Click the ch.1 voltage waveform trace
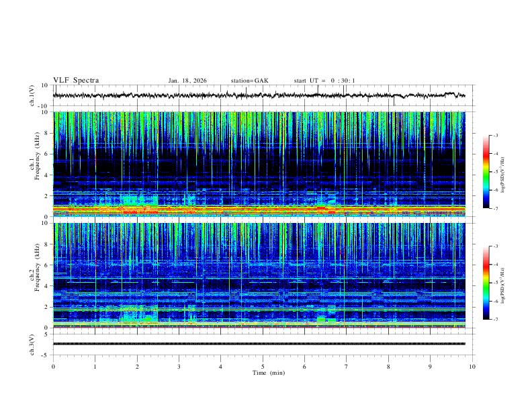 [x=259, y=95]
